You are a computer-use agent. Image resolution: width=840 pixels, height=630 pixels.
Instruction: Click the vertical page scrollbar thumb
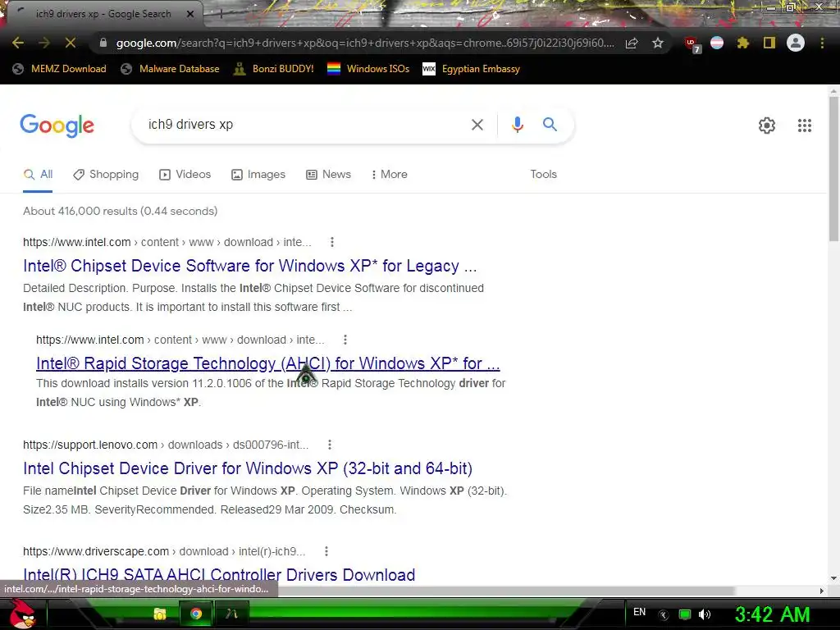833,169
